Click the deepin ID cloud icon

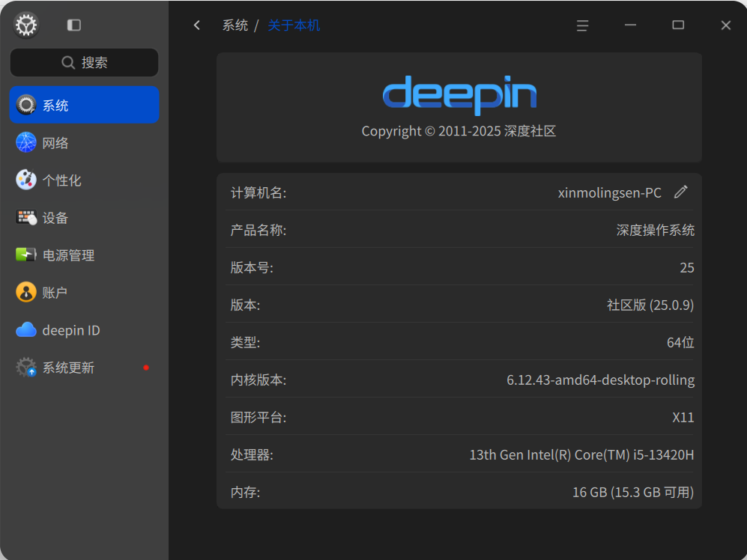(25, 329)
